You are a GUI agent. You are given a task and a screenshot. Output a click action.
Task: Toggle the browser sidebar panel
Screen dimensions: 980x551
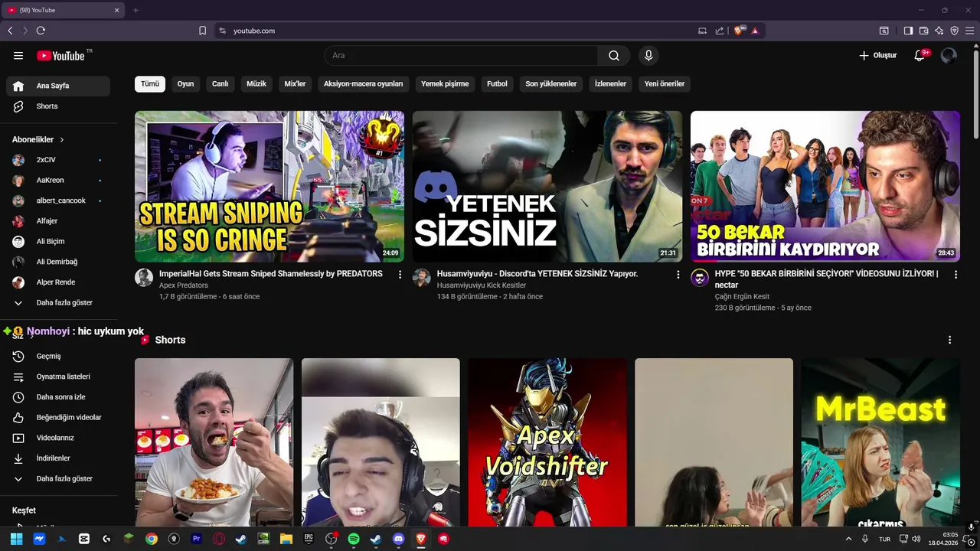[908, 31]
